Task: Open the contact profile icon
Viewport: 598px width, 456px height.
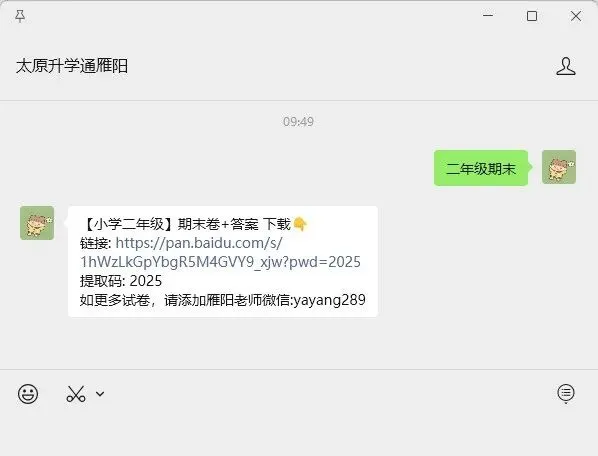Action: tap(566, 66)
